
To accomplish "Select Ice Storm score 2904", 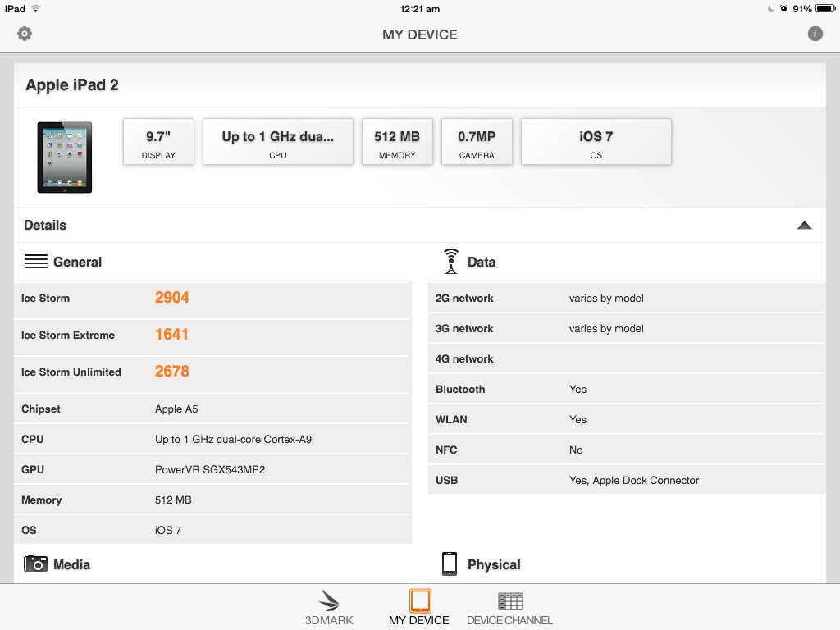I will pyautogui.click(x=172, y=297).
